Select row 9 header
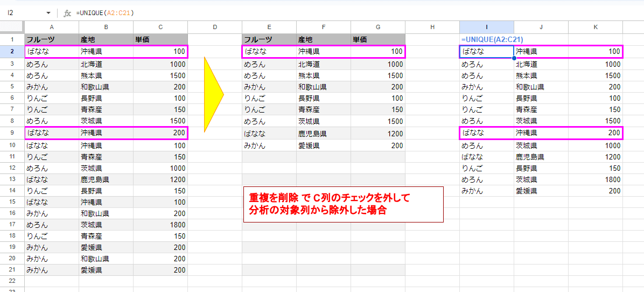The height and width of the screenshot is (292, 644). [x=12, y=133]
